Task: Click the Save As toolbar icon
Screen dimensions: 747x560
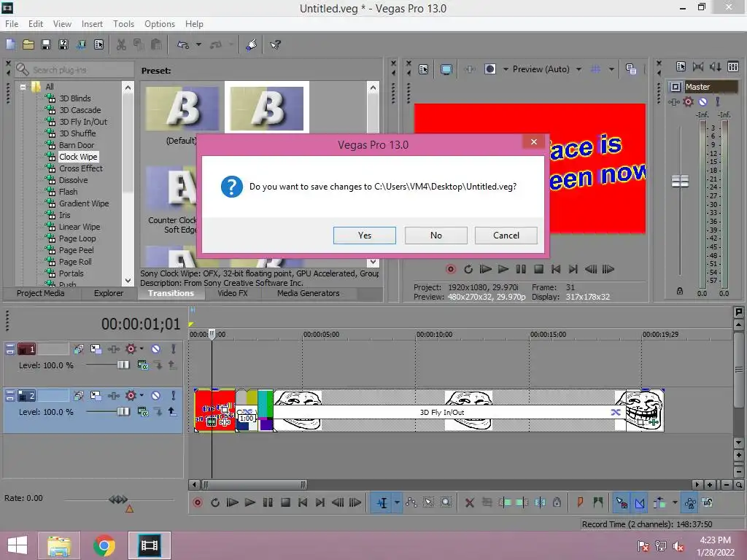Action: [x=63, y=44]
